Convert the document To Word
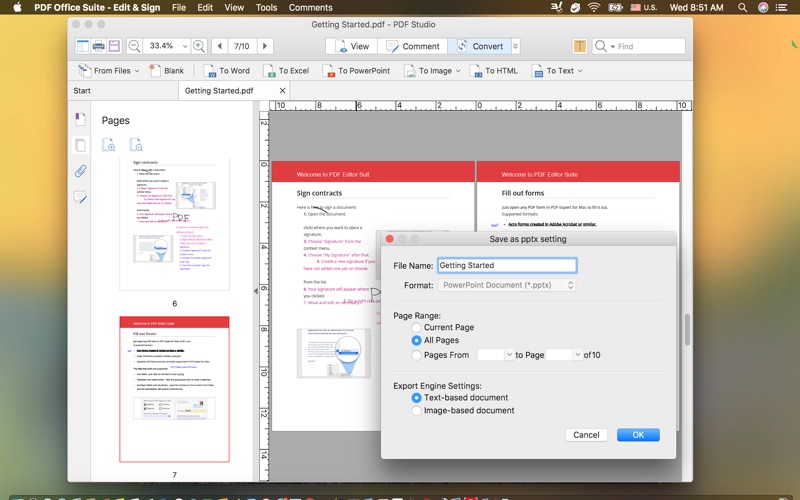800x500 pixels. [x=227, y=71]
